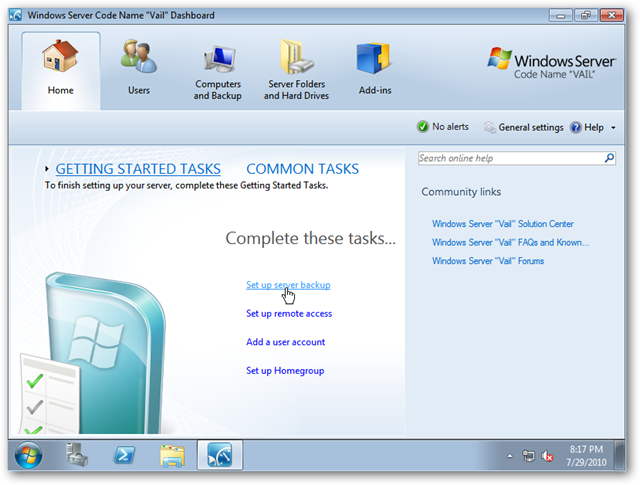Image resolution: width=640 pixels, height=485 pixels.
Task: Launch Server Manager from the taskbar
Action: click(x=76, y=455)
